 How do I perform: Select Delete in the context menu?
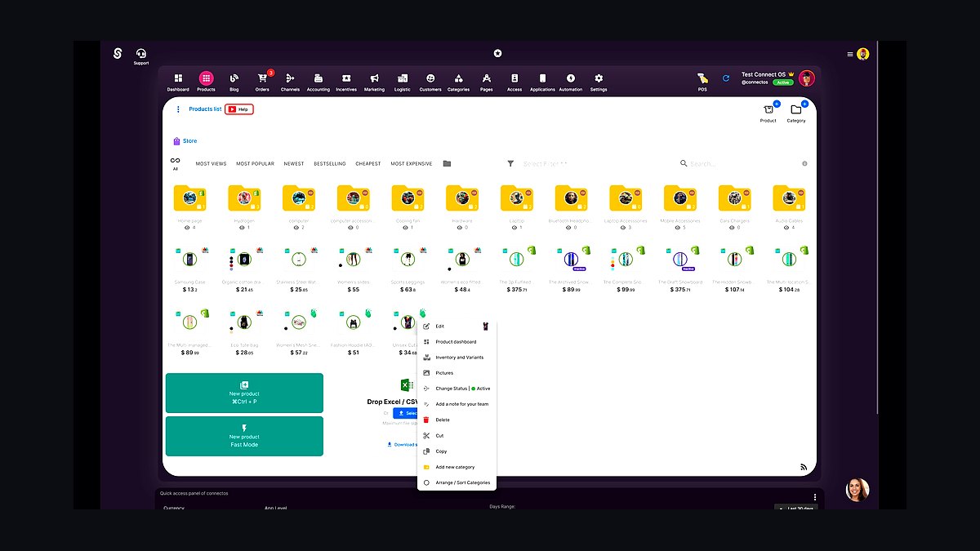(x=457, y=420)
